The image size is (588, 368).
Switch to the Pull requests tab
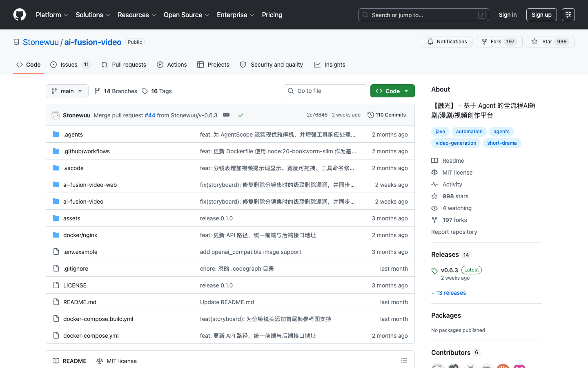click(x=124, y=65)
